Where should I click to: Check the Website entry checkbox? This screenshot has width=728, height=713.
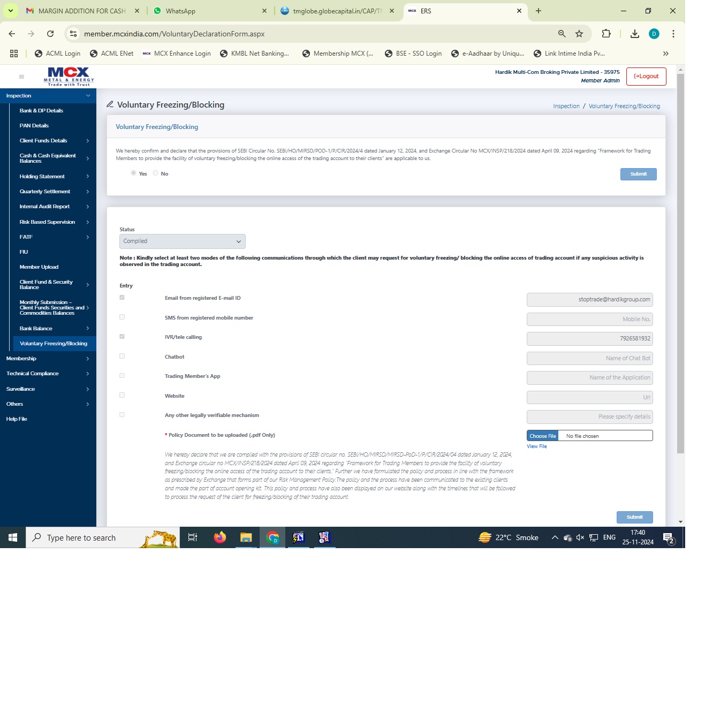122,395
